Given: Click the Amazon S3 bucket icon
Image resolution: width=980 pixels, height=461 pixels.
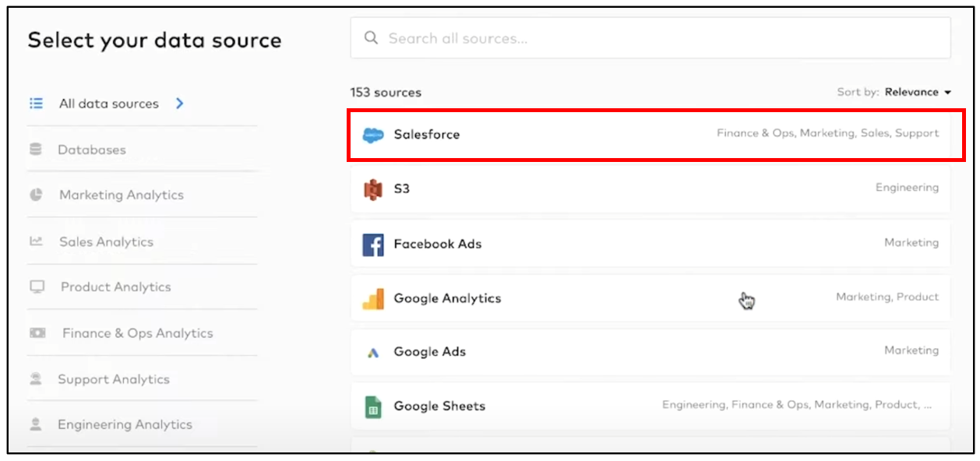Looking at the screenshot, I should 373,188.
